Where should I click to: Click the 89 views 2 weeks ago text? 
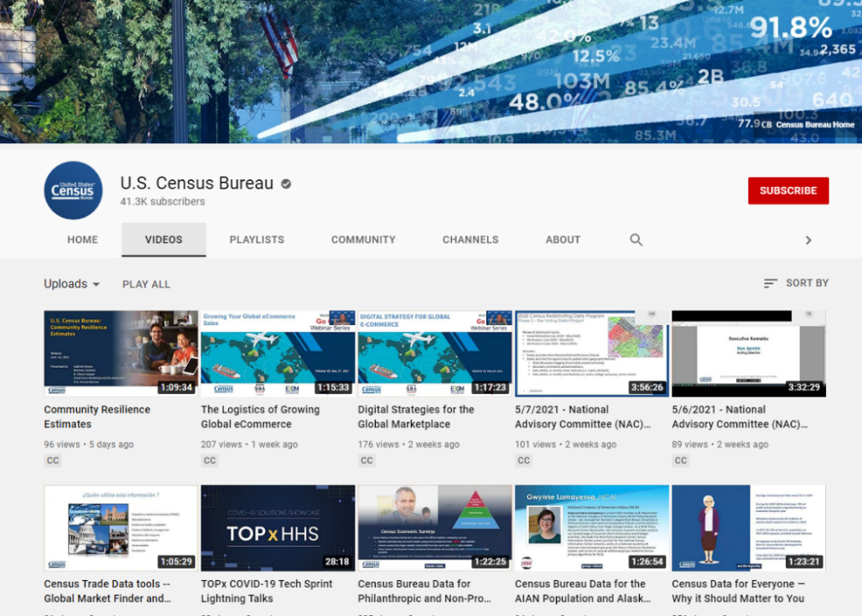click(720, 444)
